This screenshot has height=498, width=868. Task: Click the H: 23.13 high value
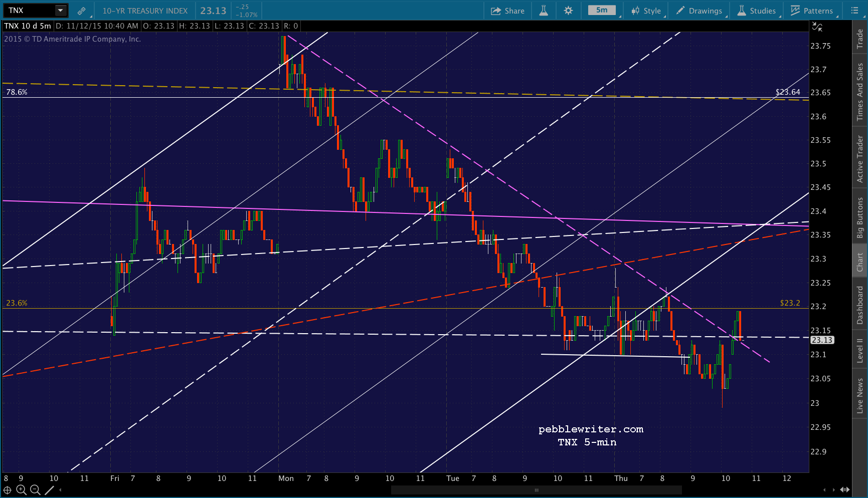(x=194, y=26)
